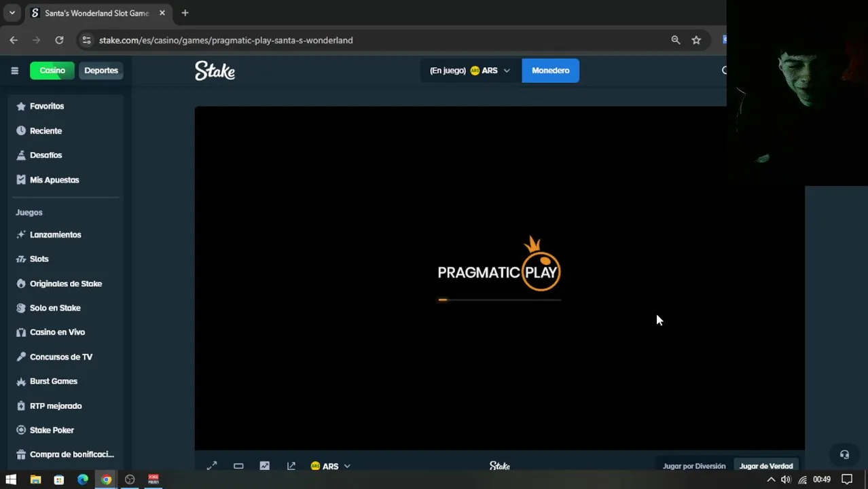Open the Windows Start menu
868x489 pixels.
tap(11, 479)
